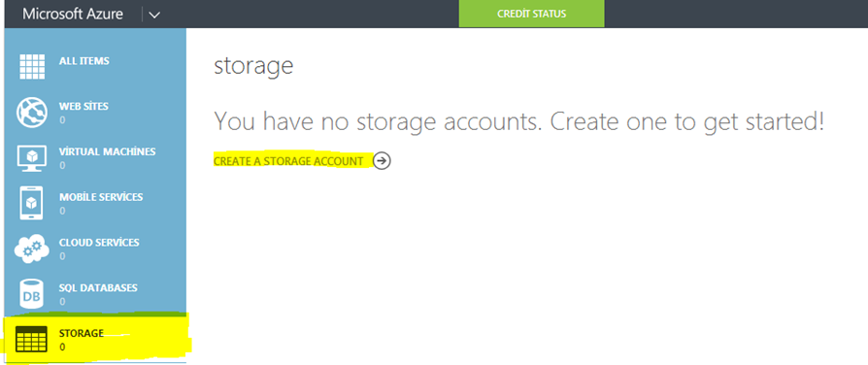Go to VIRTUAL MACHINES sidebar entry
This screenshot has height=365, width=868.
pyautogui.click(x=108, y=151)
